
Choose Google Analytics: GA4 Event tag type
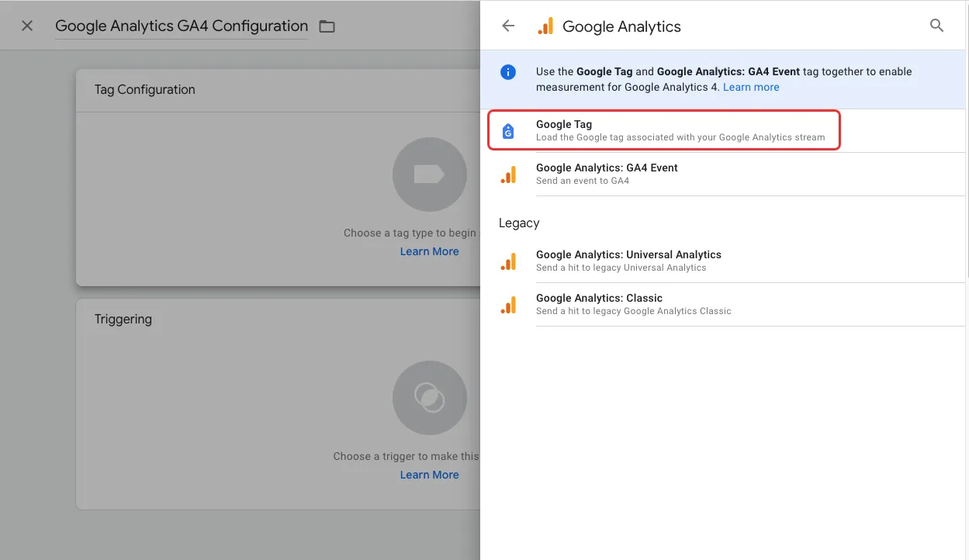click(722, 174)
